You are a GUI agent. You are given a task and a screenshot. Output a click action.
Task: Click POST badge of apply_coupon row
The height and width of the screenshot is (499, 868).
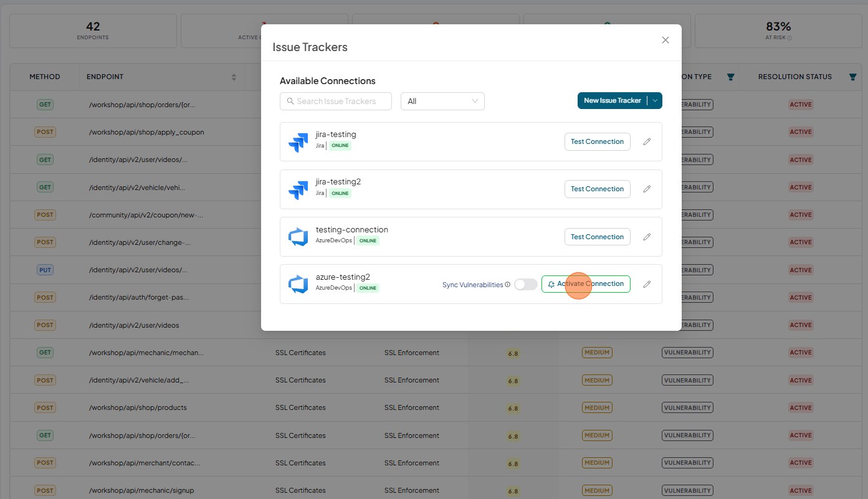45,132
